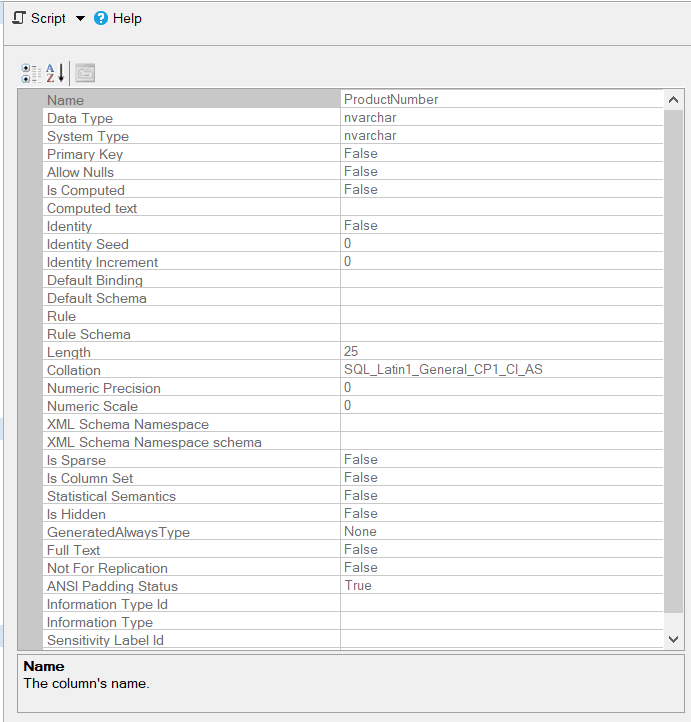Select the Statistical Semantics property label
The height and width of the screenshot is (722, 691).
click(111, 496)
